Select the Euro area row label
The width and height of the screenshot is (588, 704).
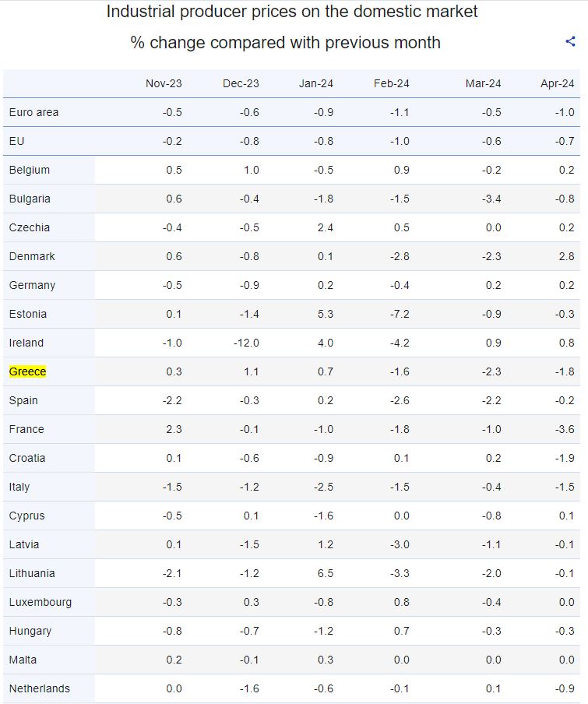pos(33,112)
